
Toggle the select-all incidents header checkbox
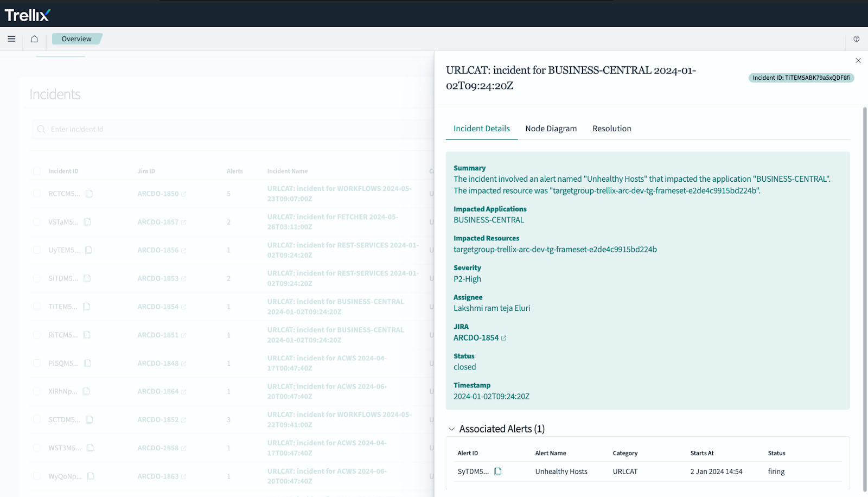[37, 171]
